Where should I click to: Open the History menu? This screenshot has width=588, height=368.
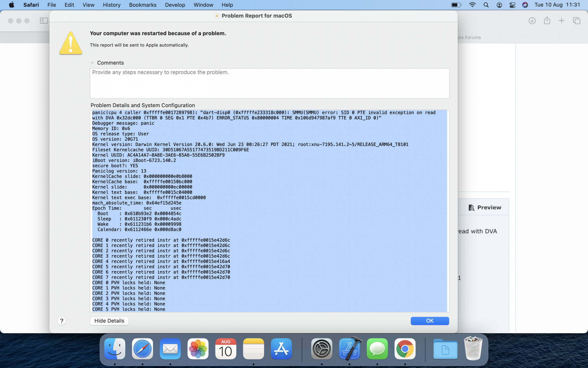point(111,5)
